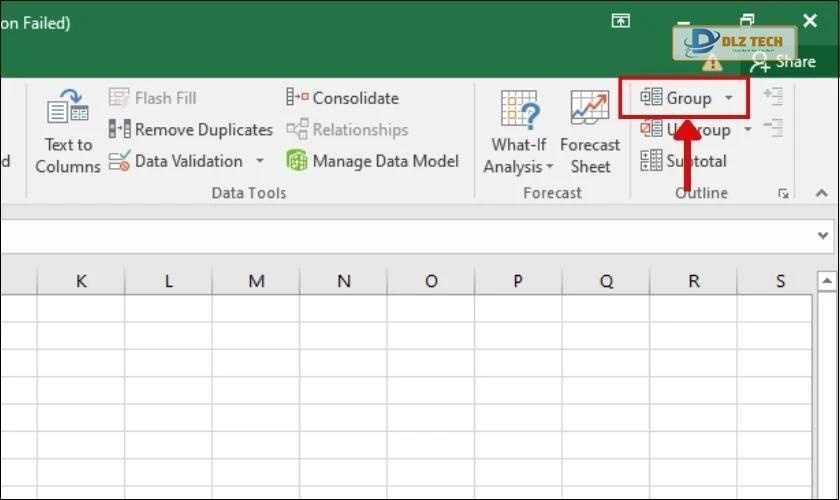Collapse the ribbon with the up arrow
Image resolution: width=840 pixels, height=500 pixels.
[x=822, y=193]
